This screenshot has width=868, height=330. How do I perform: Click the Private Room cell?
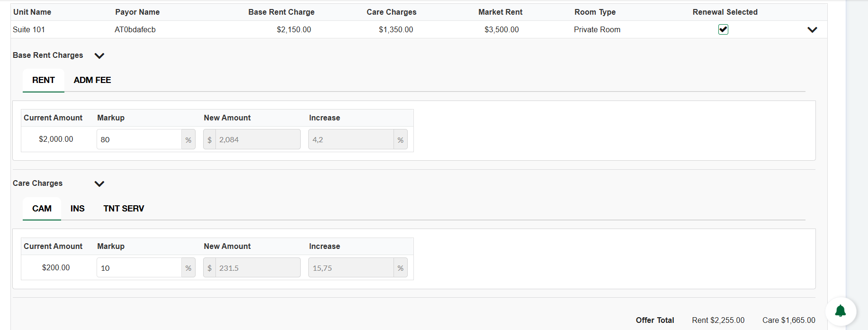pos(597,29)
